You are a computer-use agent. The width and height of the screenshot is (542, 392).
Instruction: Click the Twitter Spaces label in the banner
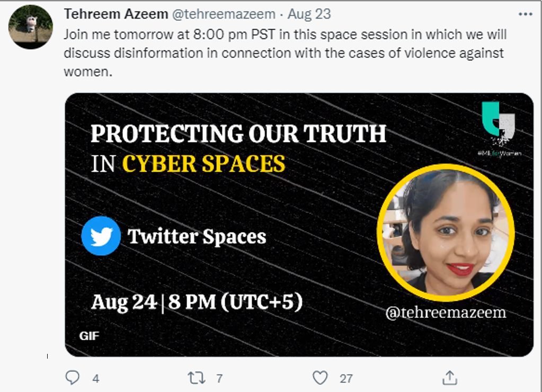click(x=197, y=236)
